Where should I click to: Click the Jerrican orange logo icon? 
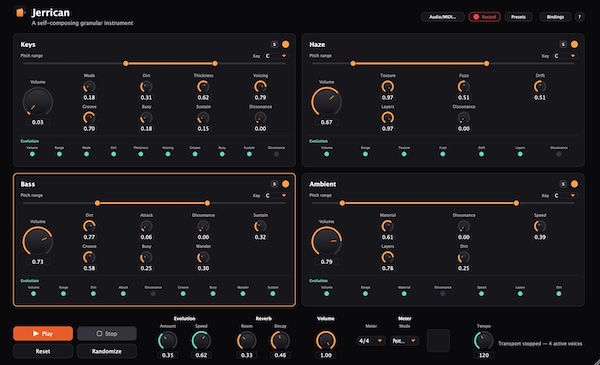click(20, 13)
